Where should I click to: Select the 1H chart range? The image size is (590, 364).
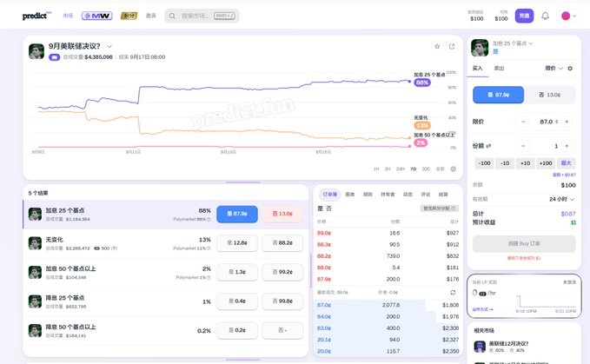click(x=376, y=169)
